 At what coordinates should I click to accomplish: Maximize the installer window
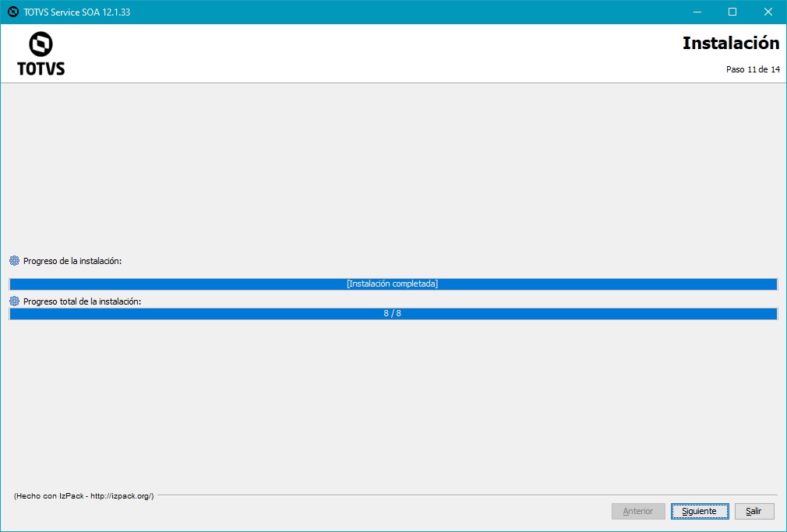tap(732, 12)
